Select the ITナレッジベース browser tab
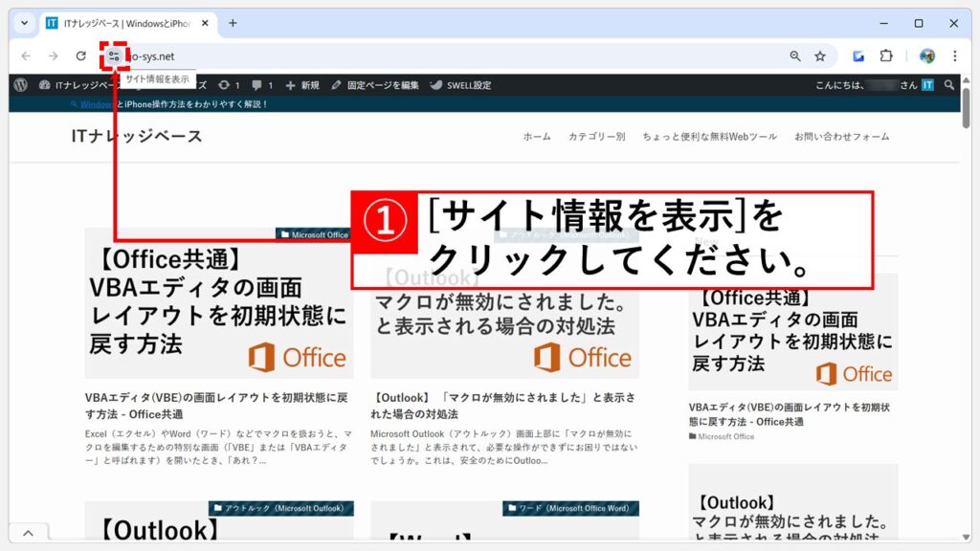The height and width of the screenshot is (551, 980). point(128,23)
